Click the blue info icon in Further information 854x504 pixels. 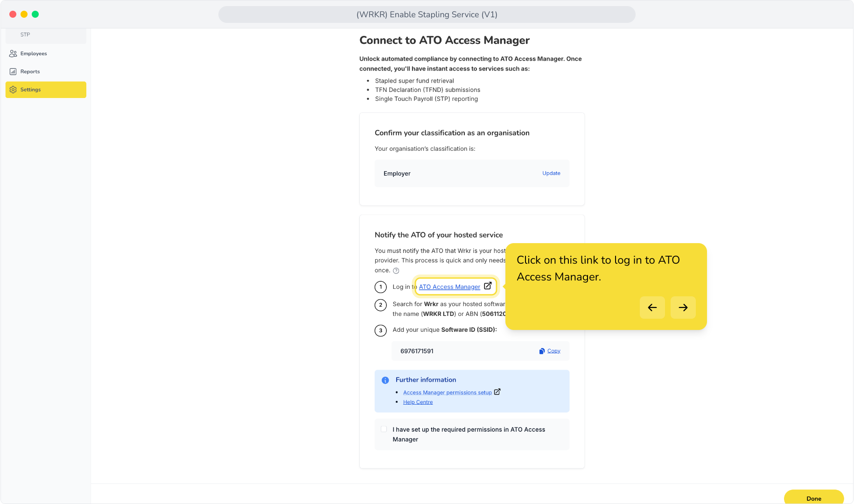(385, 380)
